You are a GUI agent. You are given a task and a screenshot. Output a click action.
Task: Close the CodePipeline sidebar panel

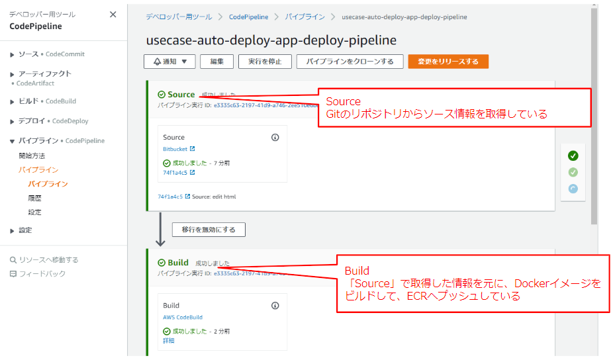113,15
